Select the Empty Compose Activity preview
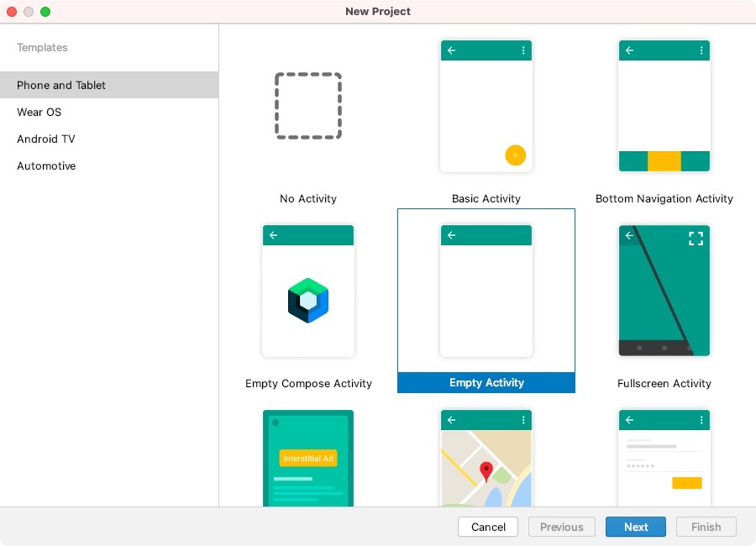Viewport: 756px width, 546px height. tap(308, 291)
